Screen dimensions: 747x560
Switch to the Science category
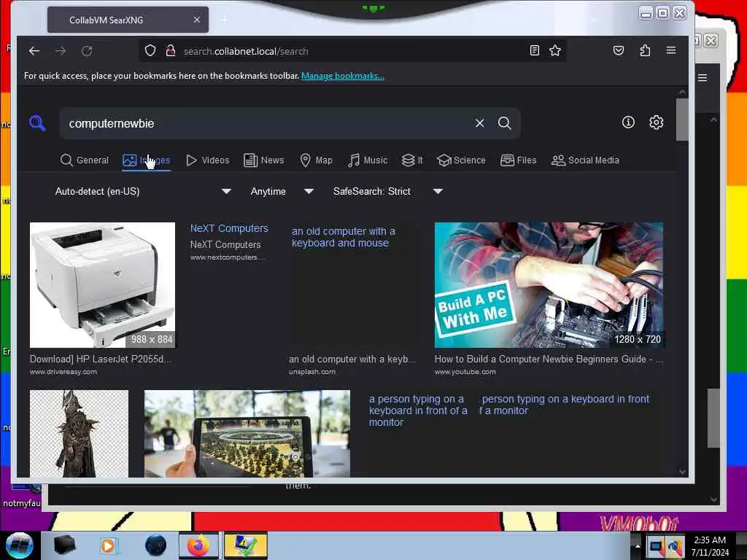pos(461,160)
